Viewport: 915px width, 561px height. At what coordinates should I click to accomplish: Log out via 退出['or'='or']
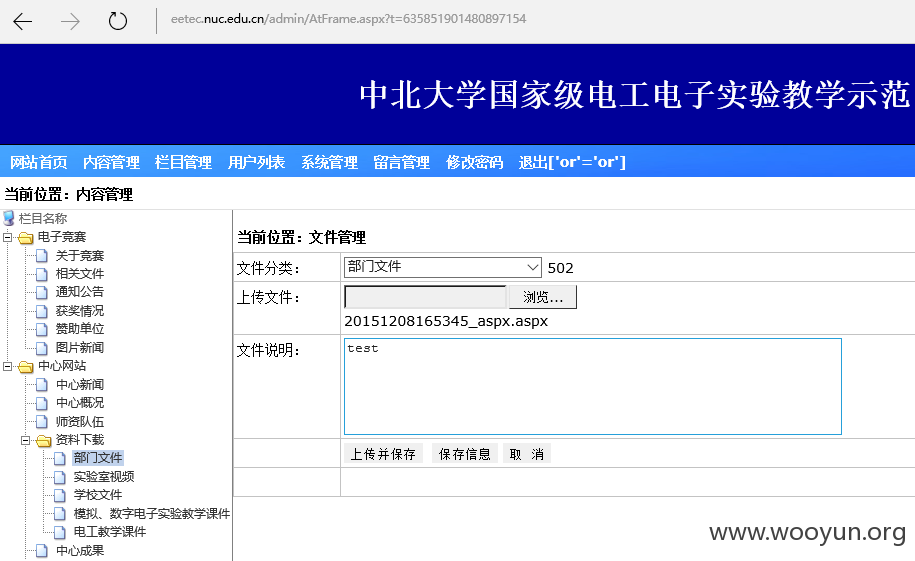tap(572, 162)
